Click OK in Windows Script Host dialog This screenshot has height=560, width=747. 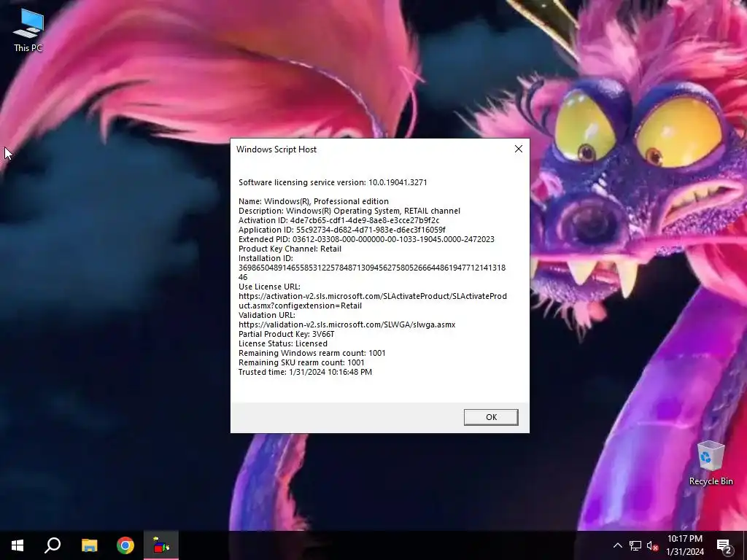pos(491,417)
